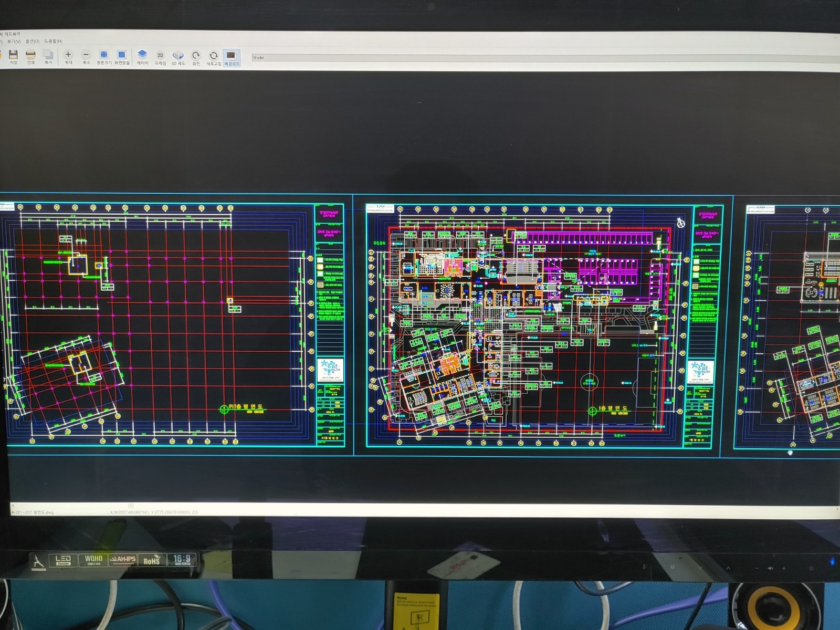Click the logo in the 1층 sheet title block
The image size is (840, 630).
point(700,372)
